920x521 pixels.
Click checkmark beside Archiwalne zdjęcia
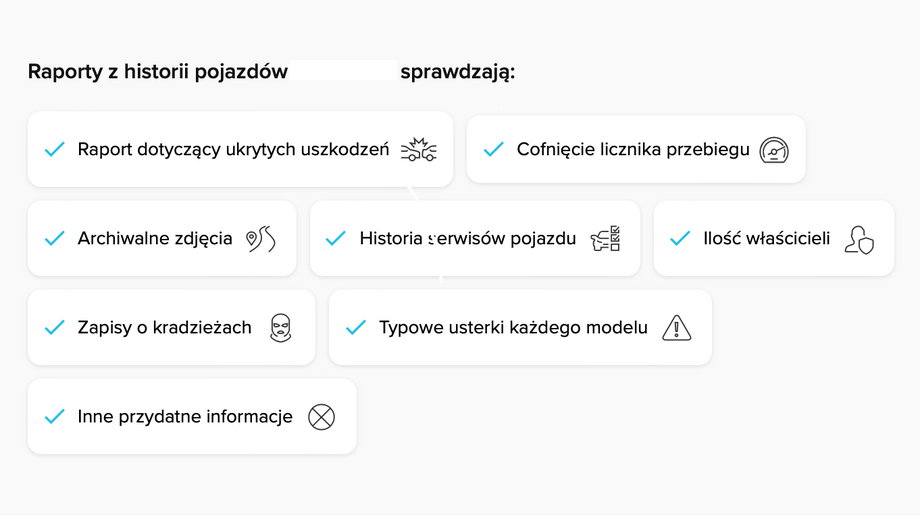(x=55, y=239)
